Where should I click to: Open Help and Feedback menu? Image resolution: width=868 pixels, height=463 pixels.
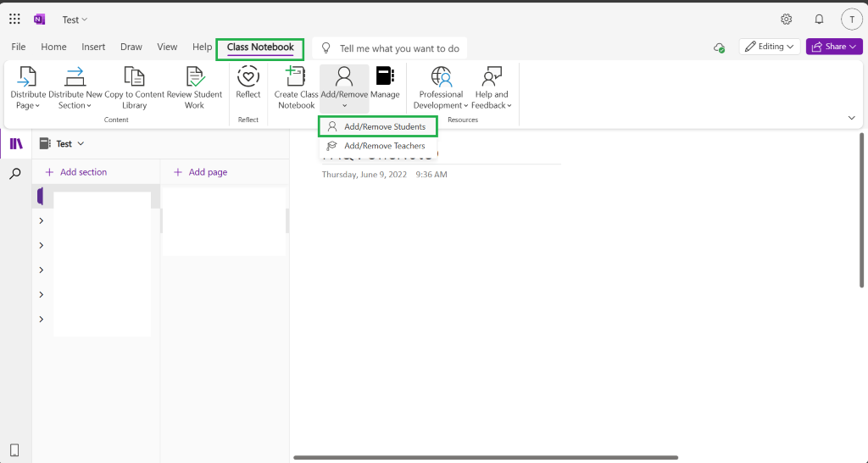[x=492, y=87]
